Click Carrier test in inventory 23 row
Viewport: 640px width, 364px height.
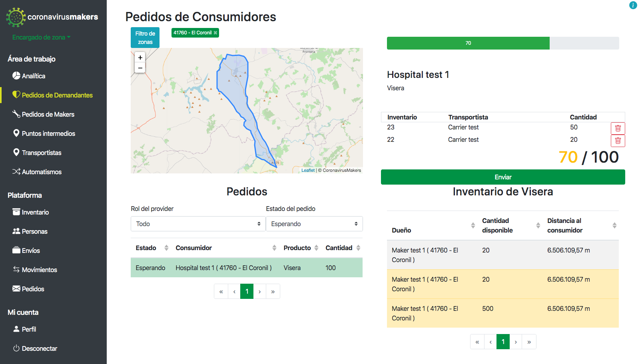pos(463,127)
